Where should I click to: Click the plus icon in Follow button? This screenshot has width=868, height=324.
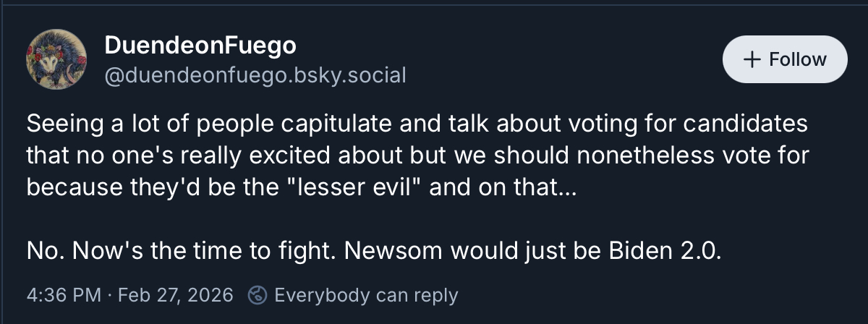coord(752,59)
